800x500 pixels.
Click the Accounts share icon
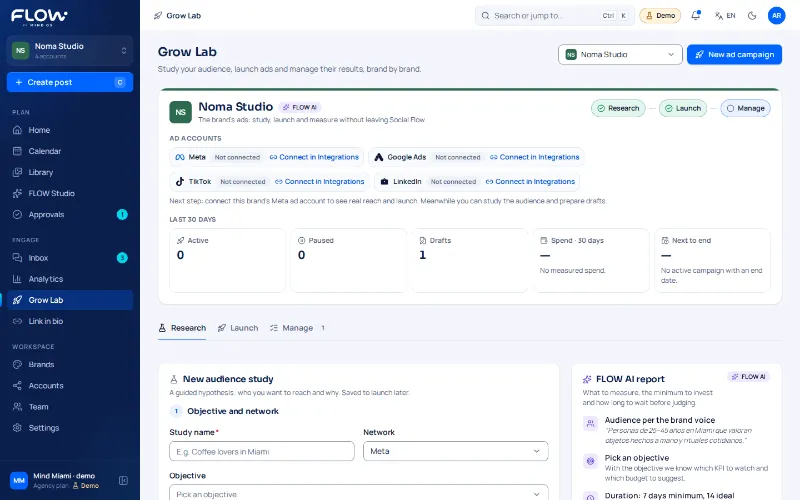coord(17,386)
